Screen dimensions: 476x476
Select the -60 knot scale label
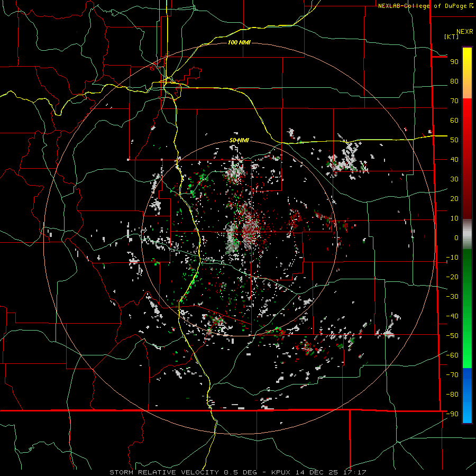pyautogui.click(x=452, y=355)
